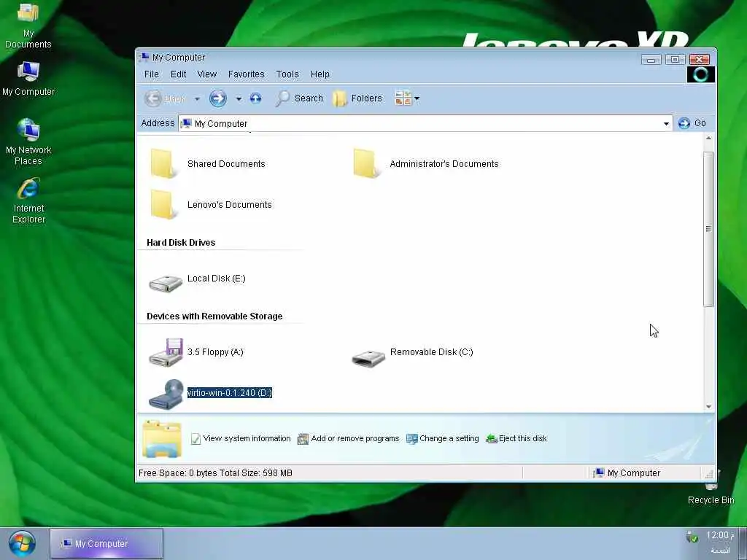This screenshot has height=560, width=747.
Task: Open the Start orb button
Action: click(21, 544)
